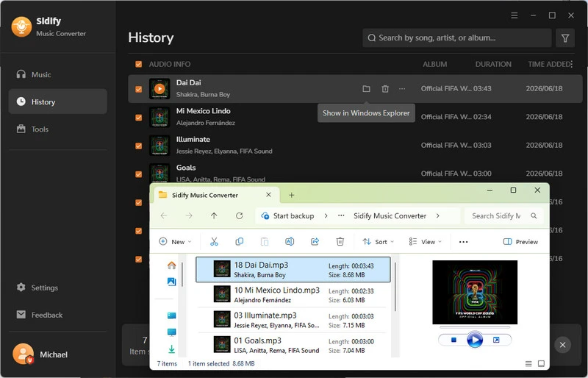Image resolution: width=588 pixels, height=378 pixels.
Task: Switch Explorer to large thumbnails view
Action: click(x=541, y=363)
